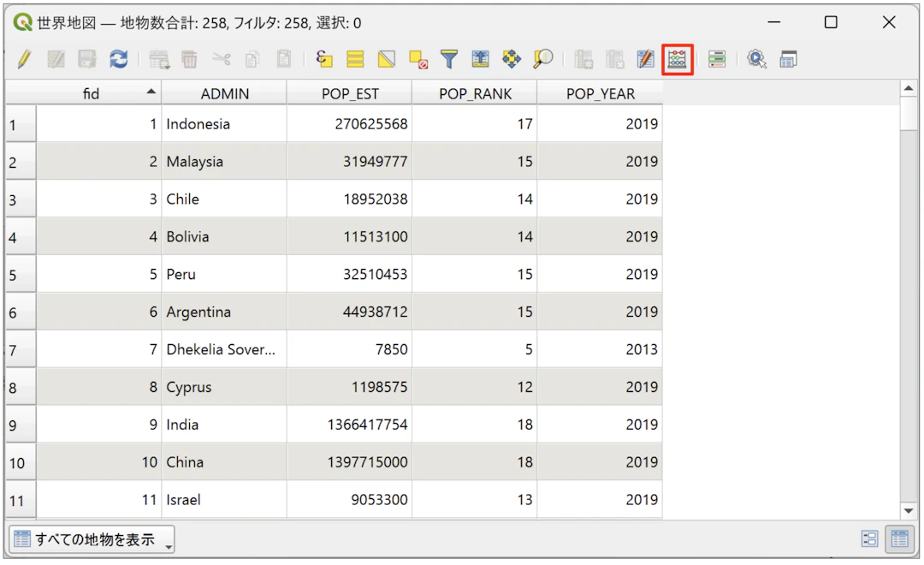The width and height of the screenshot is (924, 565).
Task: Click the pan map to selected rows icon
Action: (x=512, y=59)
